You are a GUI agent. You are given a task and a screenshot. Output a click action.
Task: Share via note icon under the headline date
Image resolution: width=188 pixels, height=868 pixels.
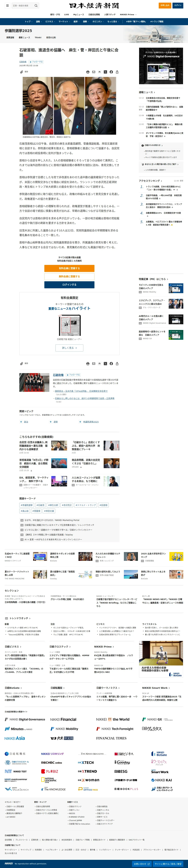click(100, 72)
